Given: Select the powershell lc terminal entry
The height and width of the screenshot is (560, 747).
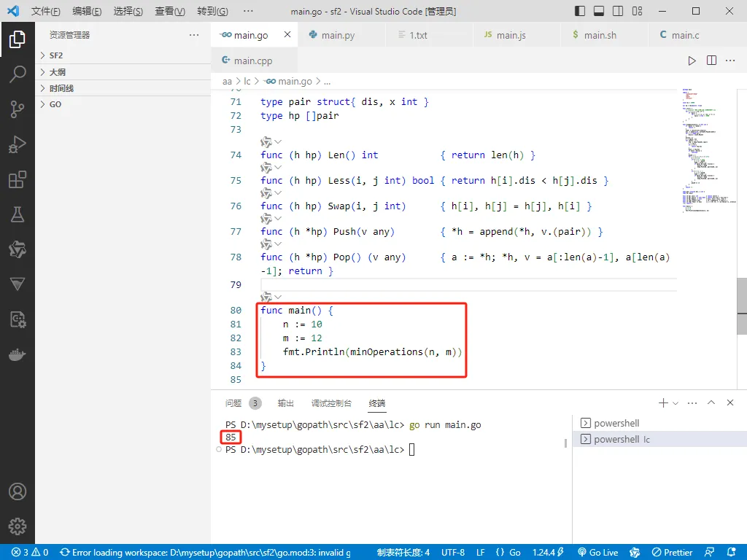Looking at the screenshot, I should (x=659, y=439).
